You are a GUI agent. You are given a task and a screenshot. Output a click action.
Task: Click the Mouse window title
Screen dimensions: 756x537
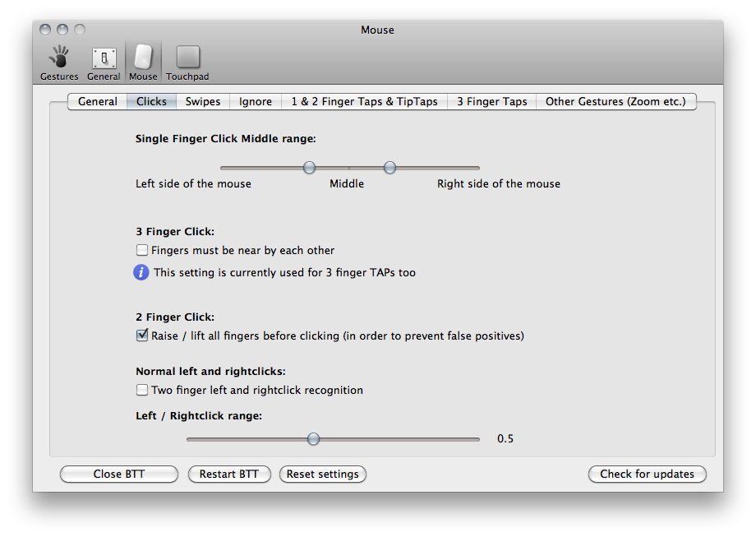(x=377, y=30)
